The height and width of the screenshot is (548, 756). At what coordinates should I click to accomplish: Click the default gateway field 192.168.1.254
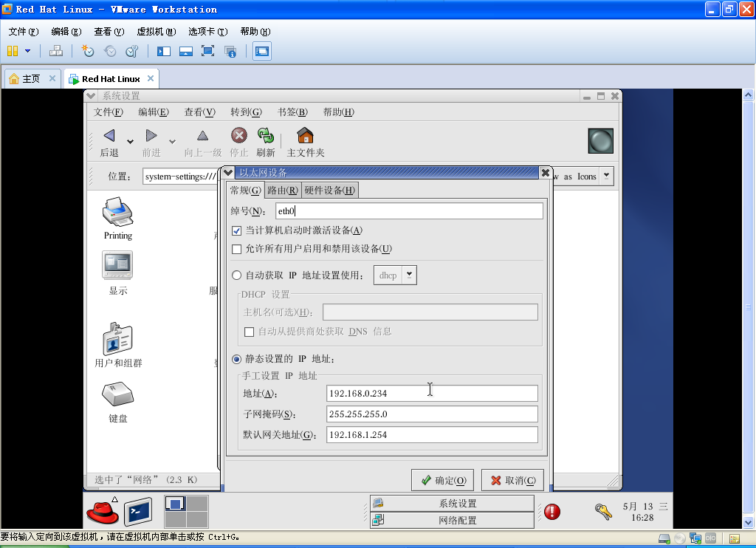[x=432, y=435]
